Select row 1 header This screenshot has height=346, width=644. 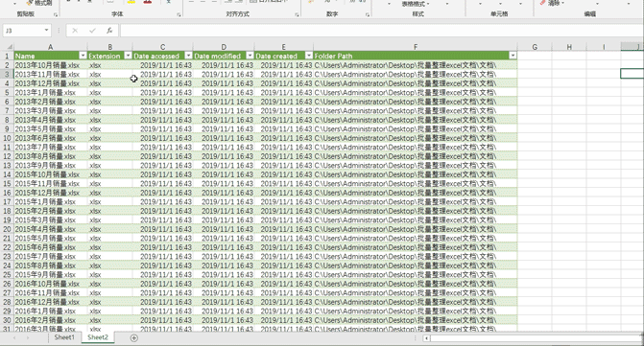point(7,56)
